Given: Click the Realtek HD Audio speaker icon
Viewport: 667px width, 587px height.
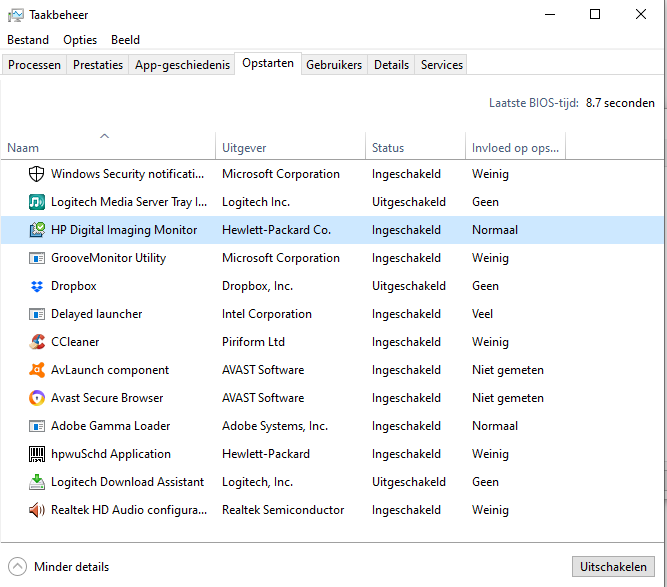Looking at the screenshot, I should (37, 510).
